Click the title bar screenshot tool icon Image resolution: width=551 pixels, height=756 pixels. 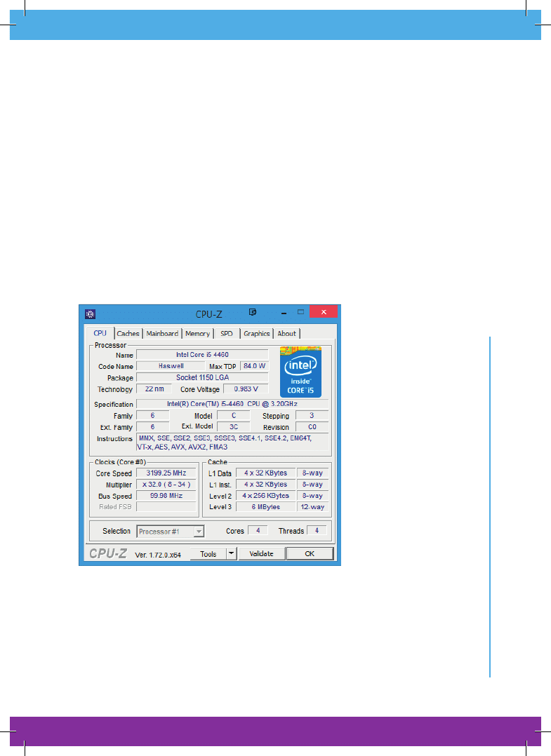pos(253,312)
